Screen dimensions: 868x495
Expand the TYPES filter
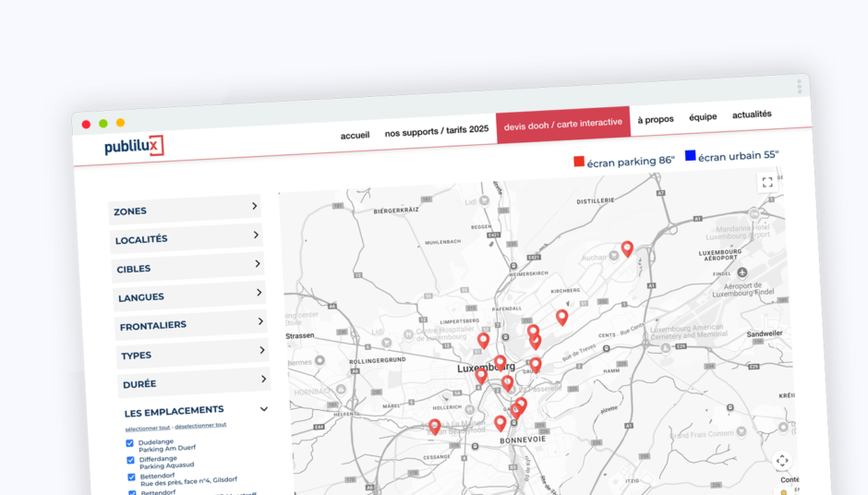coord(193,353)
